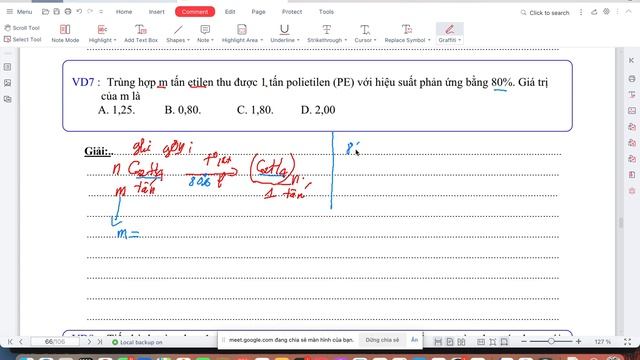Viewport: 640px width, 360px height.
Task: Click the Replace Symbol tool icon
Action: [407, 29]
